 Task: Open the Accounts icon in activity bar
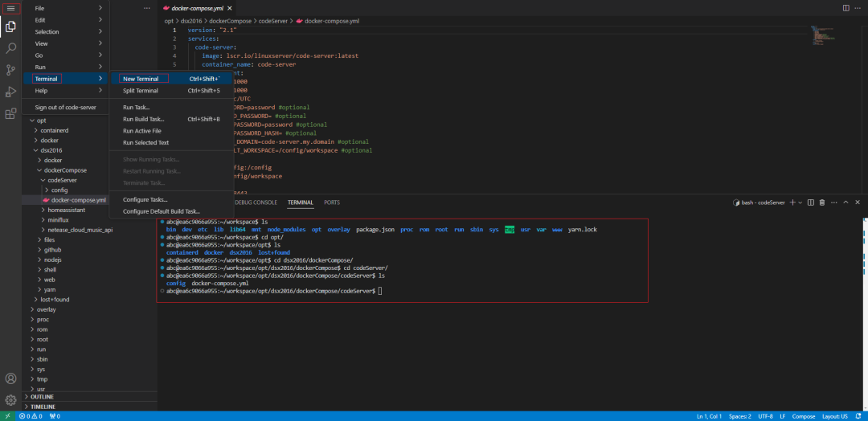[10, 378]
